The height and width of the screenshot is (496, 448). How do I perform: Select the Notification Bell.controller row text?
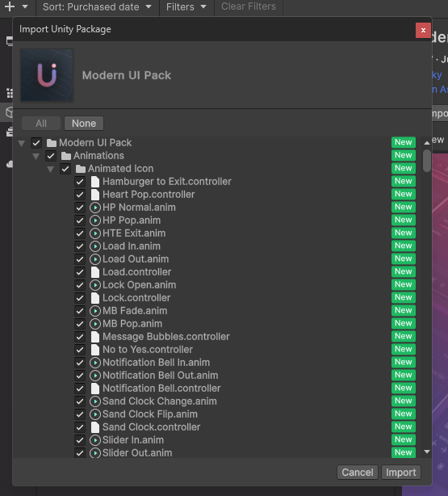(161, 389)
